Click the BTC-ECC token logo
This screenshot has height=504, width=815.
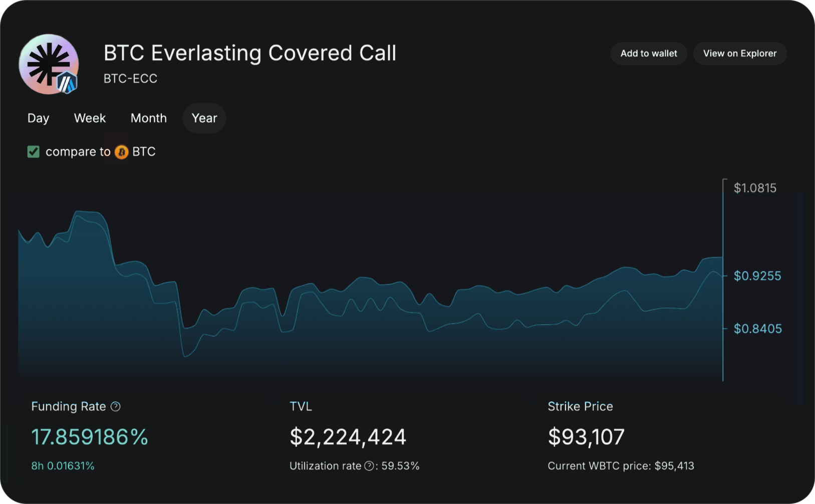click(48, 64)
